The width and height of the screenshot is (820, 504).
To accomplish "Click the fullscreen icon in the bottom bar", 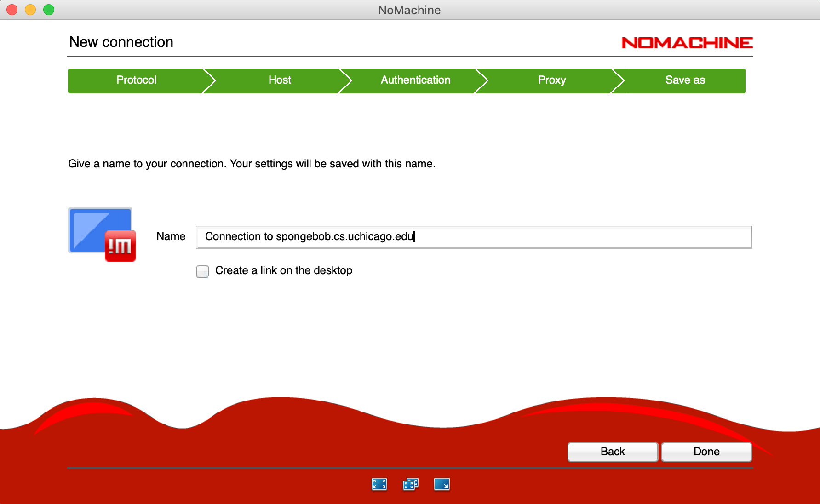I will (379, 484).
